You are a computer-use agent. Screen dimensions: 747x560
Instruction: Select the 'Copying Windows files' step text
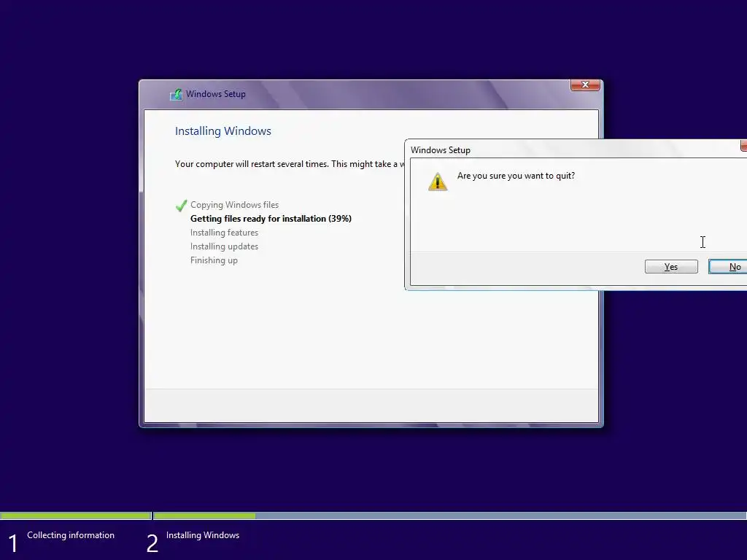[234, 205]
